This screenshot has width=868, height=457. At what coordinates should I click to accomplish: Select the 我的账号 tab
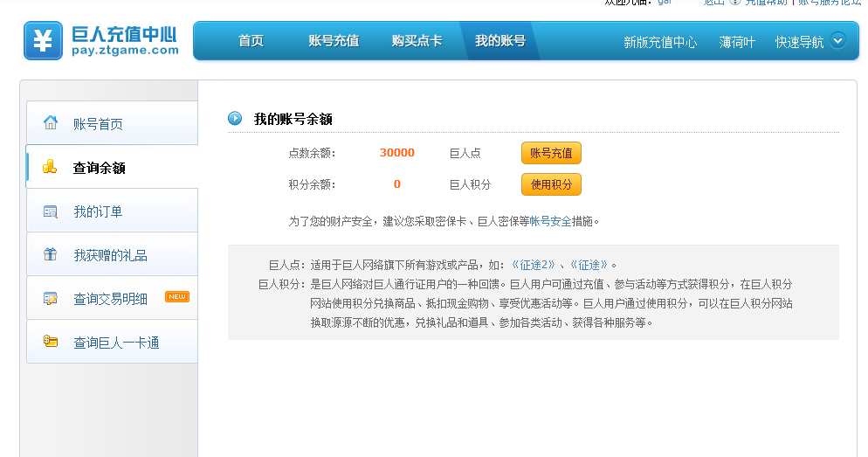(x=499, y=41)
